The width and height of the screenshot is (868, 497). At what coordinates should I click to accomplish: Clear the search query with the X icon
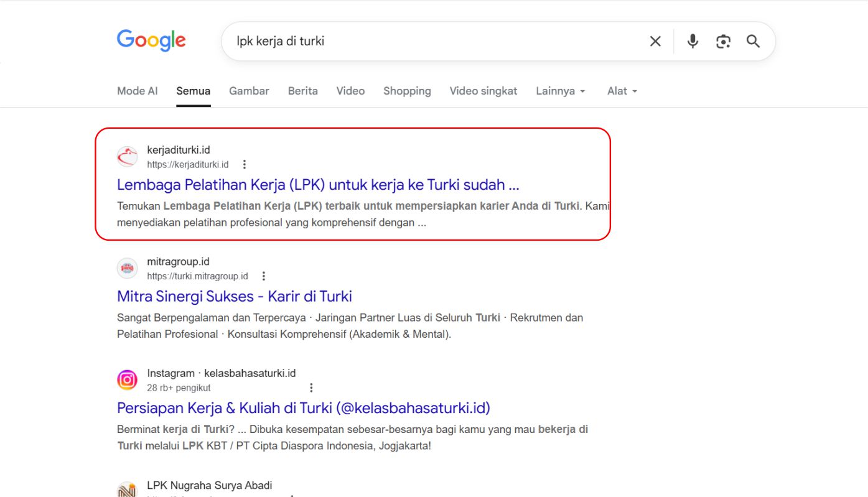655,40
